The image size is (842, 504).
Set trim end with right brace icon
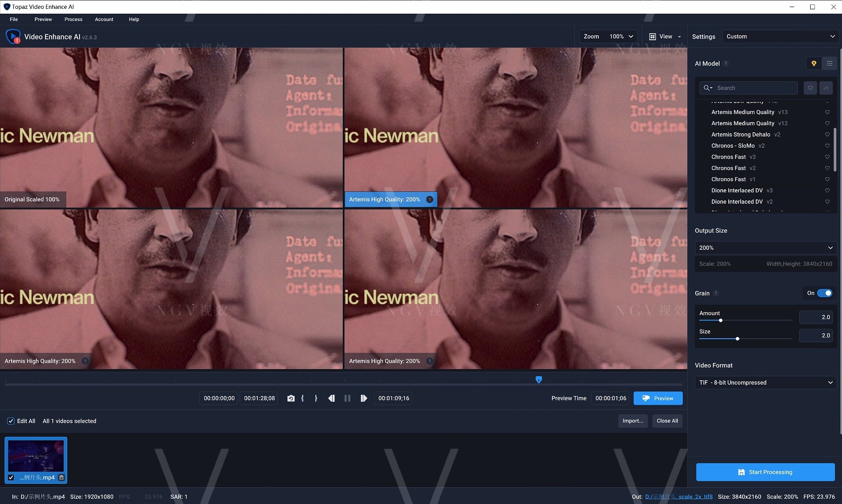tap(316, 398)
